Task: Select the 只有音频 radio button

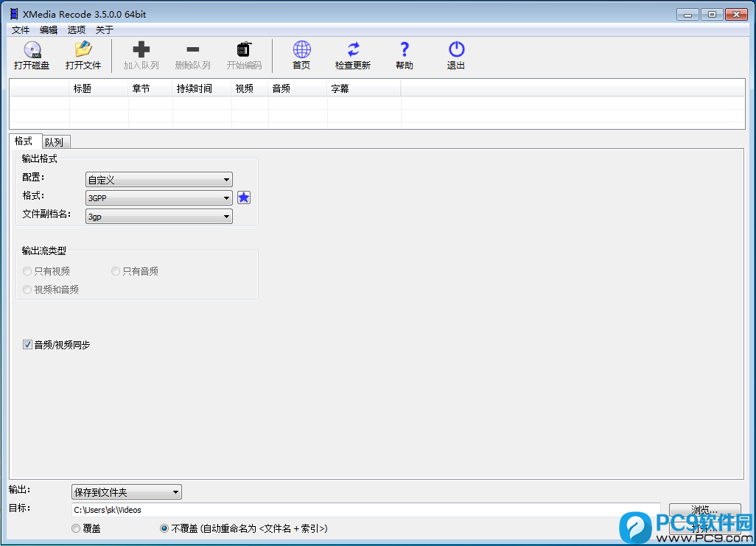Action: click(x=116, y=272)
